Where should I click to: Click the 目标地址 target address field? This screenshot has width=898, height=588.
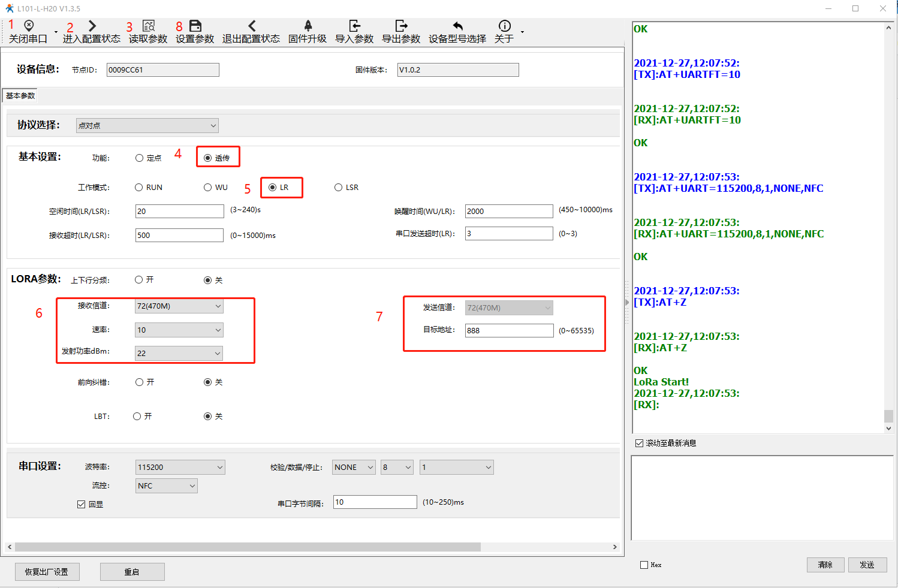coord(509,331)
